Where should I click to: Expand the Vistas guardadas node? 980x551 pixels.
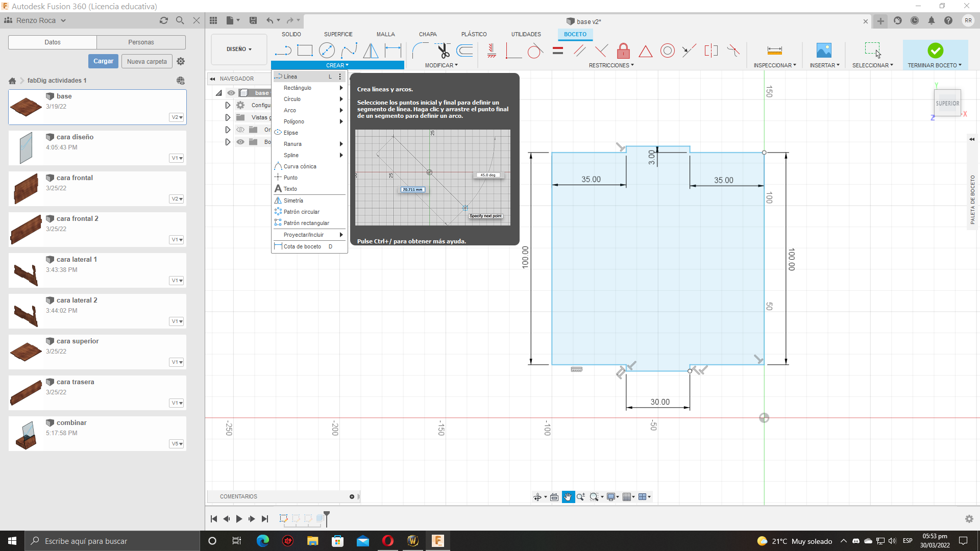coord(228,117)
